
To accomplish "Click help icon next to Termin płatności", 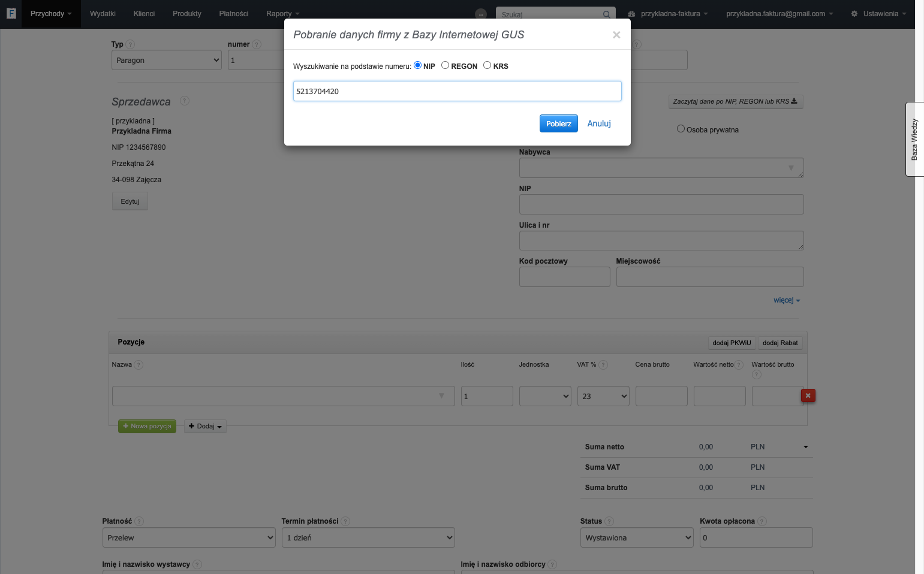I will [x=345, y=521].
